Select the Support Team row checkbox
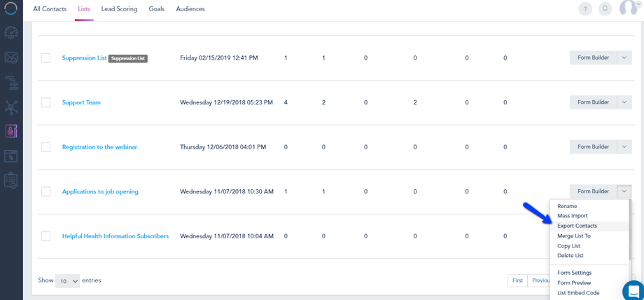This screenshot has width=644, height=300. pyautogui.click(x=45, y=102)
